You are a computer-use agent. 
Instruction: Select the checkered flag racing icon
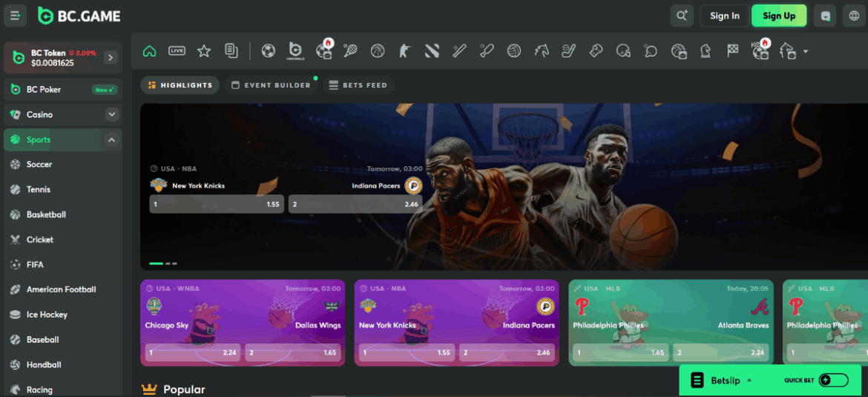pyautogui.click(x=733, y=51)
